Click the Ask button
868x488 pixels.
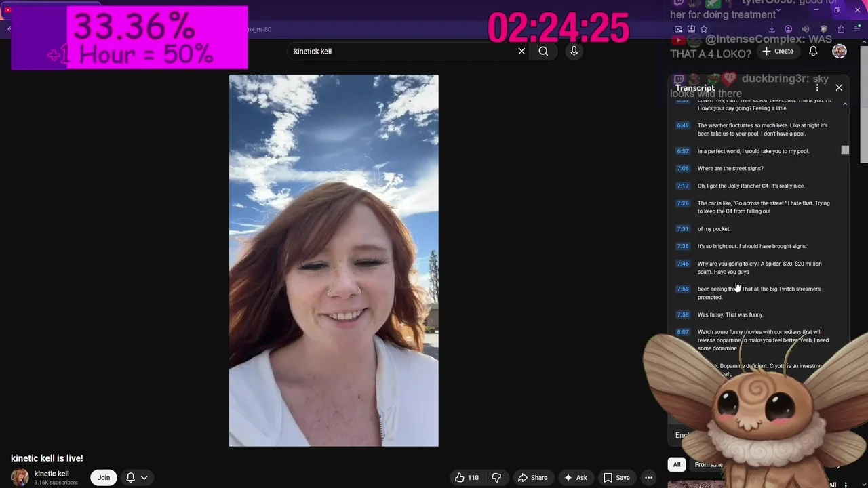pyautogui.click(x=575, y=477)
